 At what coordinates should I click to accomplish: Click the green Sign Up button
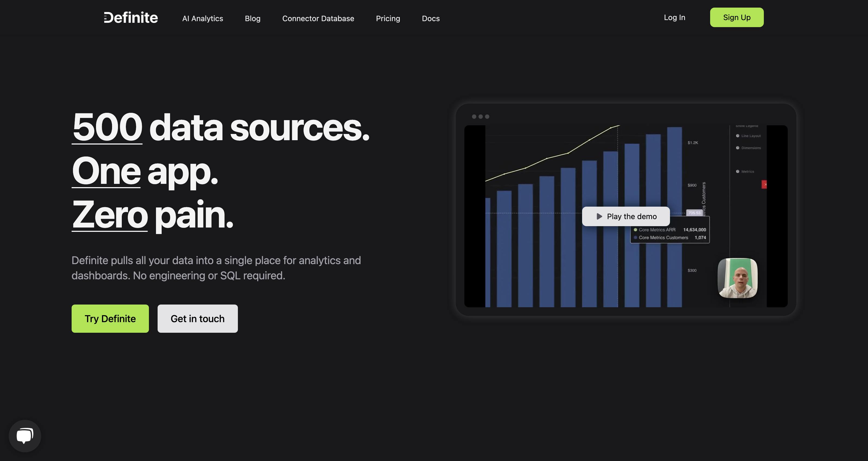pos(737,18)
